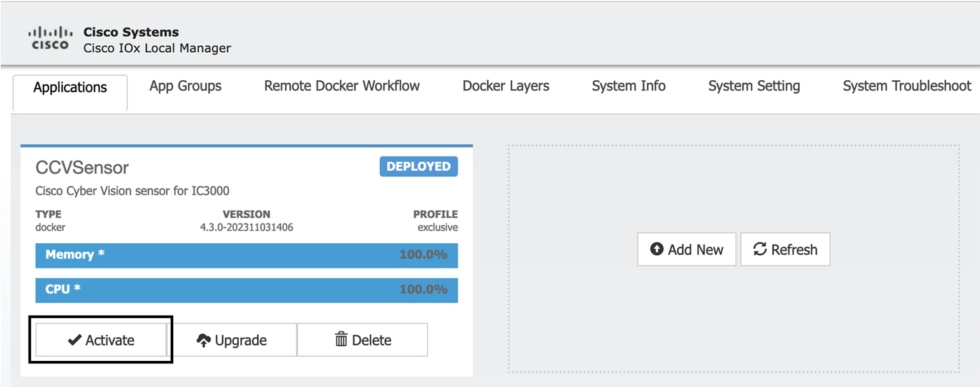980x387 pixels.
Task: Click the circular arrows Refresh icon
Action: tap(760, 249)
